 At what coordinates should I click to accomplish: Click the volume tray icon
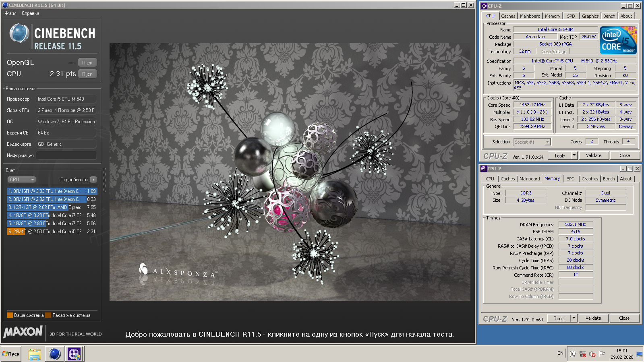coord(592,354)
